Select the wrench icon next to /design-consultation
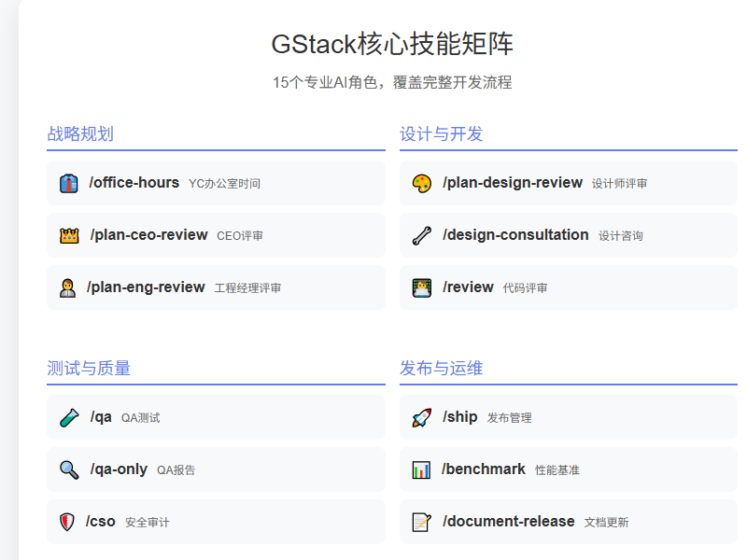 [424, 235]
